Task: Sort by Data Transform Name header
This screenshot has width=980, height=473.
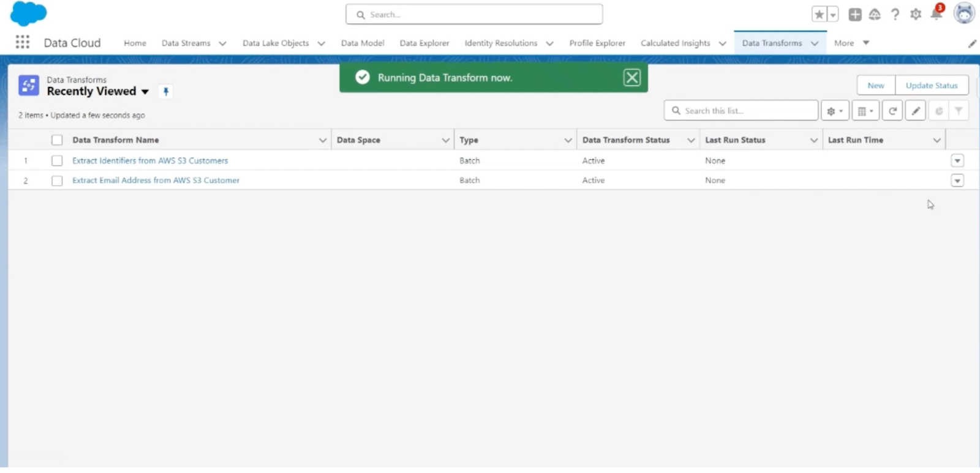Action: [115, 140]
